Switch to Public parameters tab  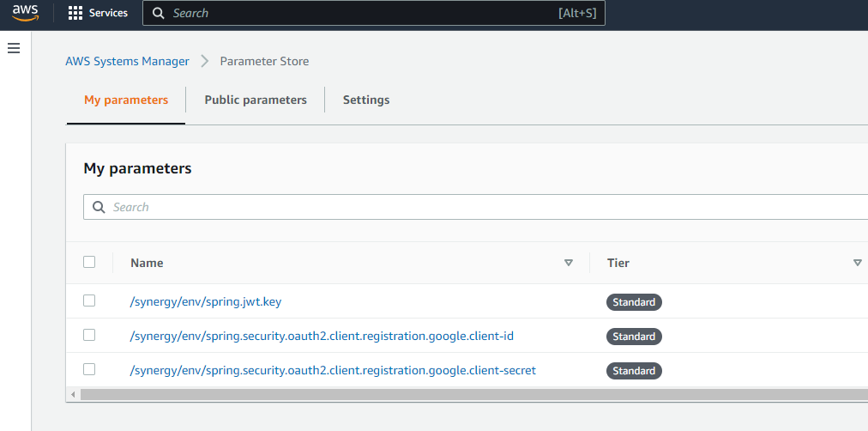pos(256,100)
